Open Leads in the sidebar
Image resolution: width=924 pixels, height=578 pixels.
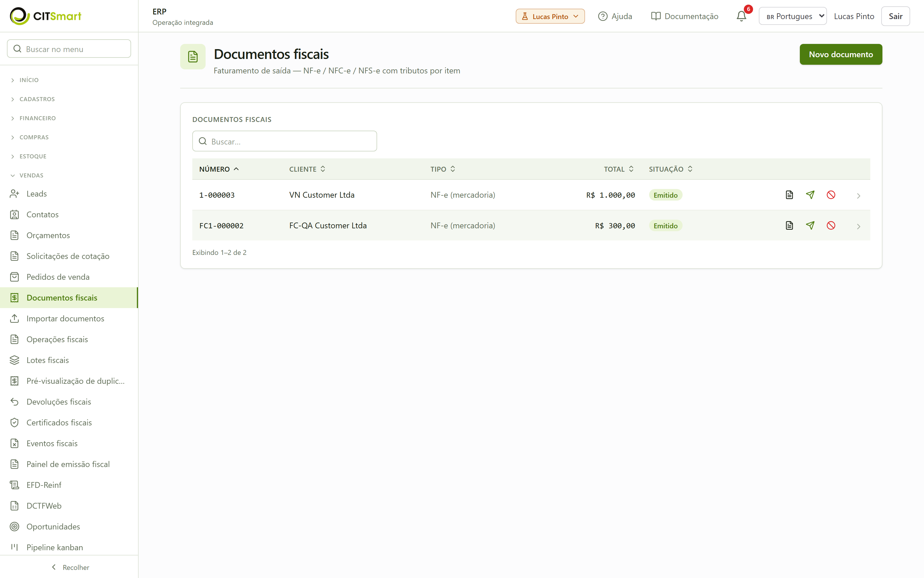point(69,194)
